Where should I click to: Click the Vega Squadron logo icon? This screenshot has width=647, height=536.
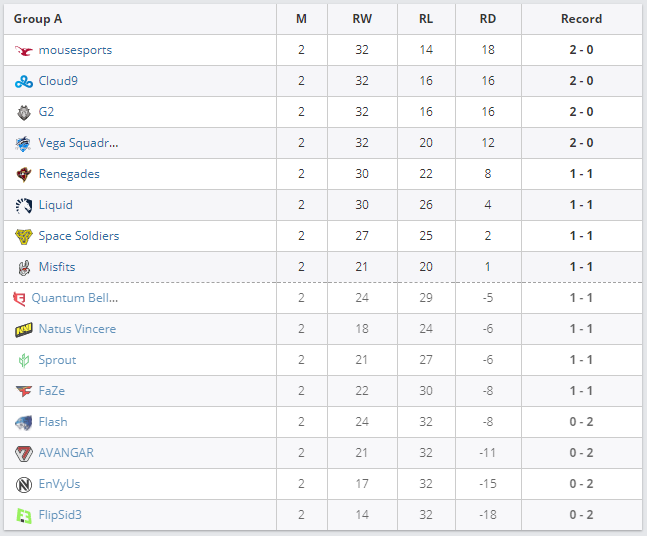(24, 143)
